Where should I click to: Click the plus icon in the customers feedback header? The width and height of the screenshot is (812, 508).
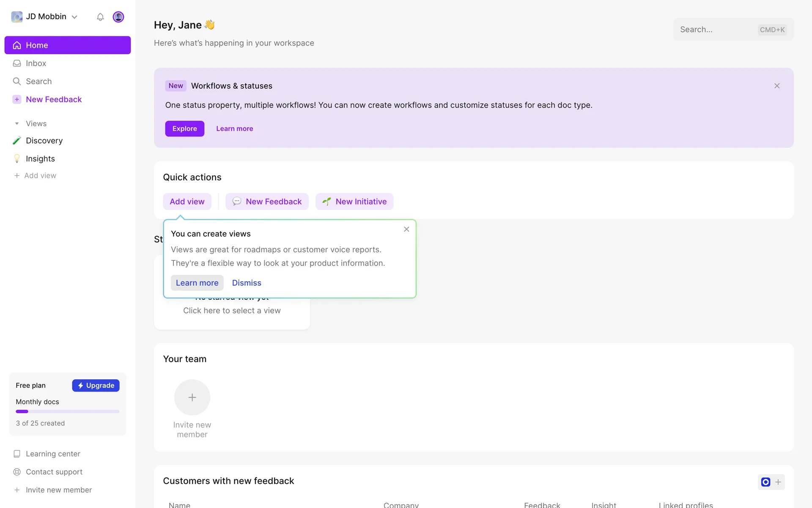coord(778,482)
